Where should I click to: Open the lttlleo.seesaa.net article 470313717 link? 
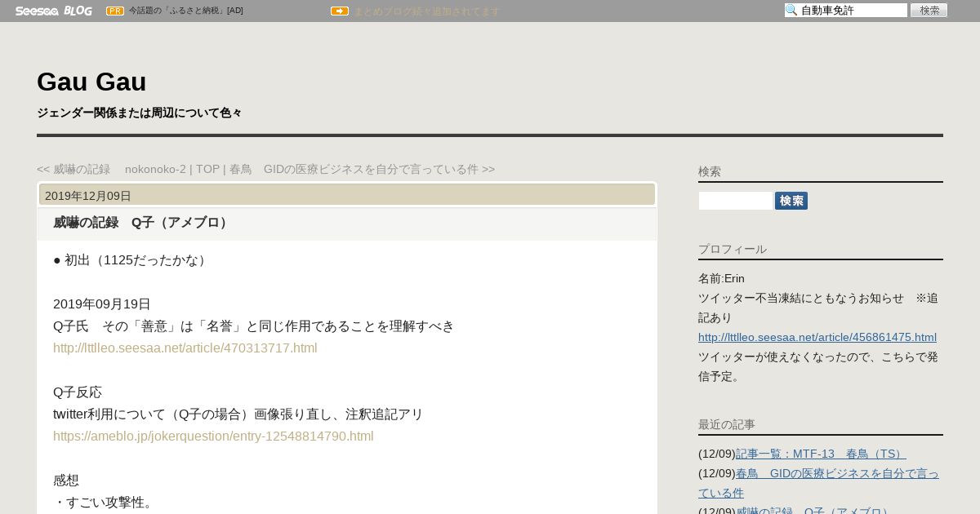(185, 348)
